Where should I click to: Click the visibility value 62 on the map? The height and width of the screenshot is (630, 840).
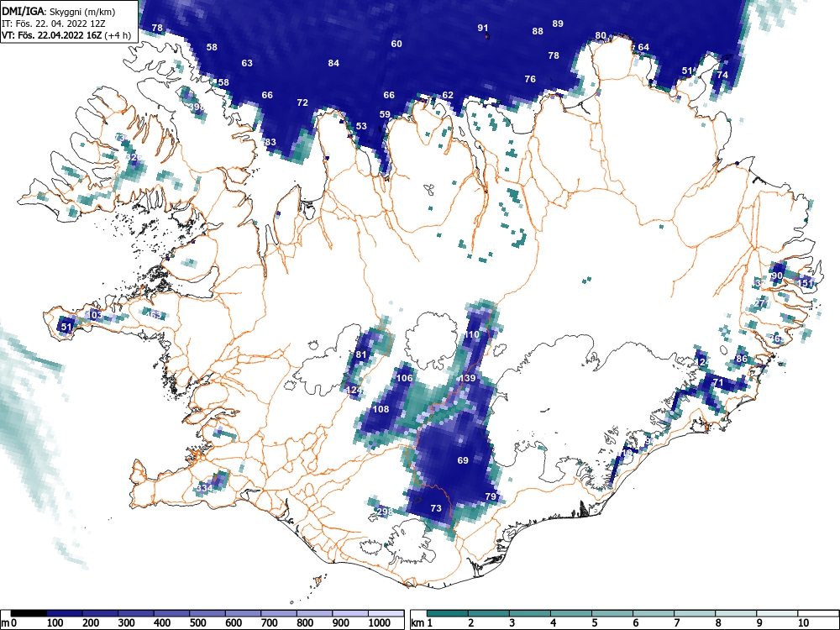[448, 96]
